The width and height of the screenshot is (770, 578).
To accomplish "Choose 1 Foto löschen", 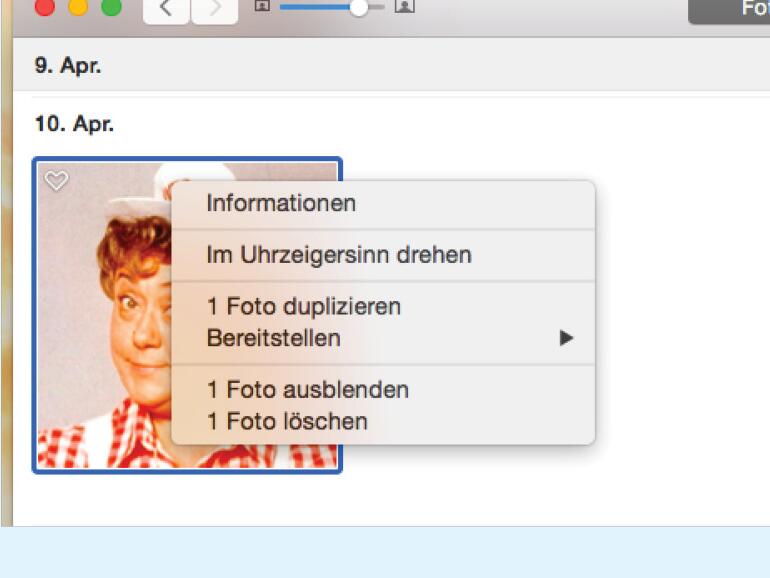I will 287,421.
